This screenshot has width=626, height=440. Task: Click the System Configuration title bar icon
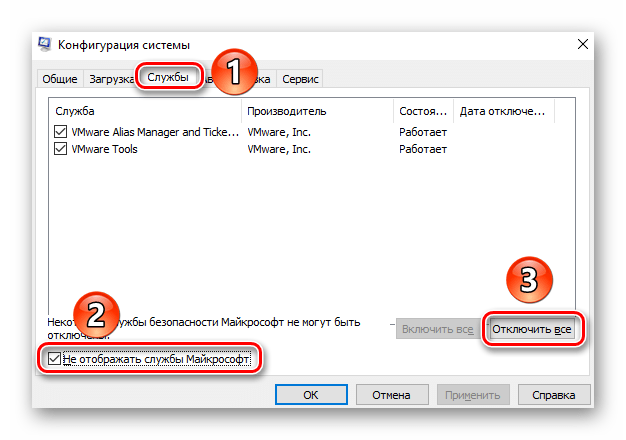tap(45, 44)
